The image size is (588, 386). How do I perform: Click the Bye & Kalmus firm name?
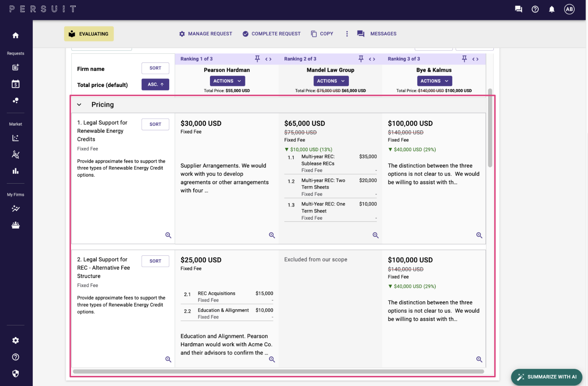(x=434, y=70)
